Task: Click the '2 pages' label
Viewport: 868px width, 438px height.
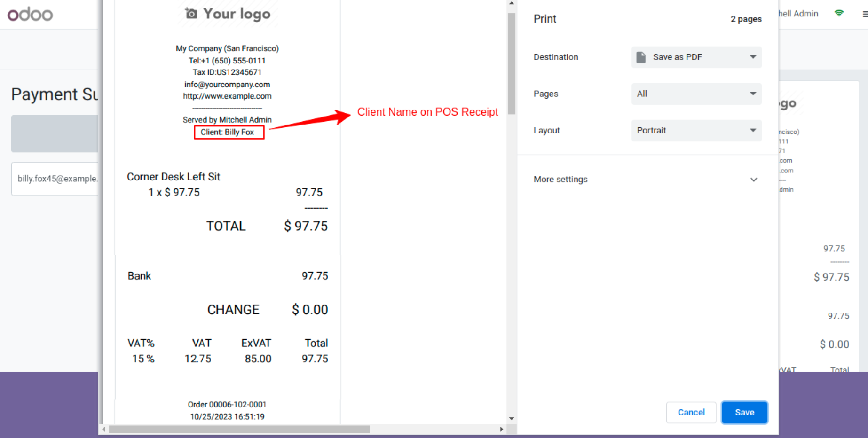Action: tap(746, 19)
